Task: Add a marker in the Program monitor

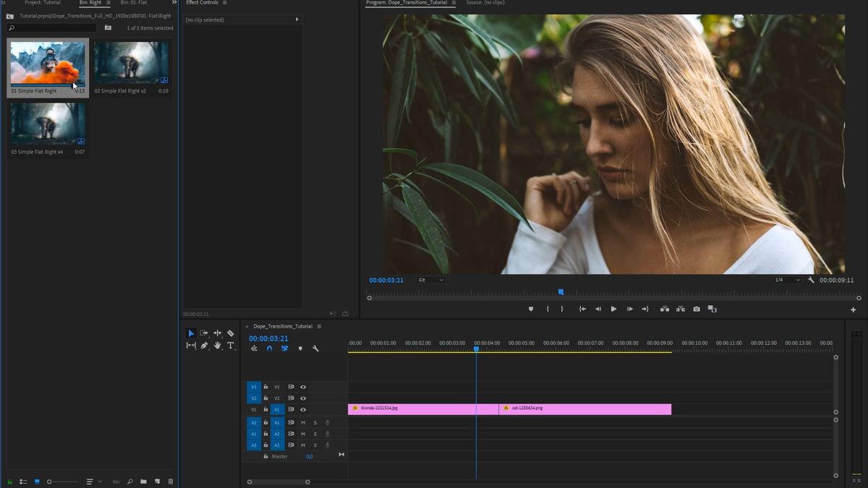Action: click(x=530, y=309)
